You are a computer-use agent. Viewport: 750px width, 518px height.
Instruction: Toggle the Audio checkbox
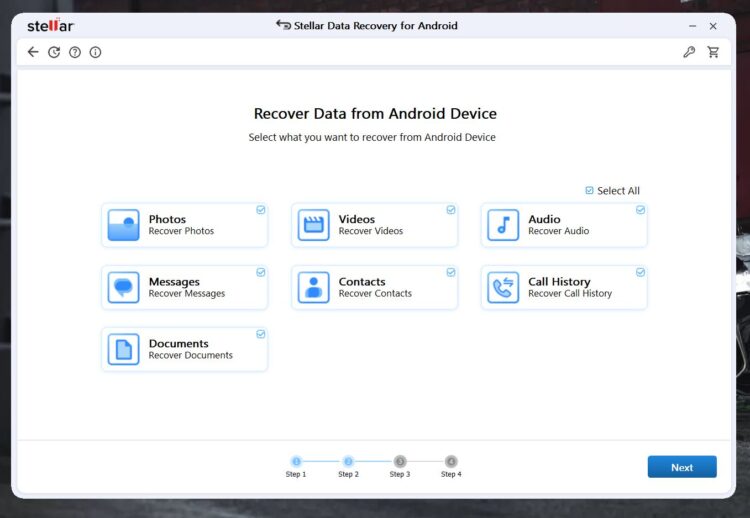640,210
